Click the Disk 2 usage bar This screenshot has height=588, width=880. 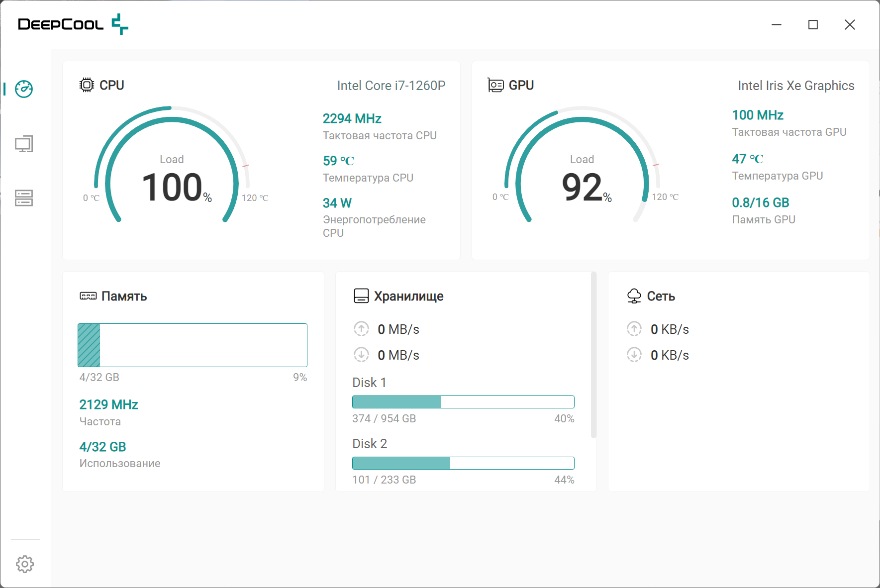[x=463, y=463]
